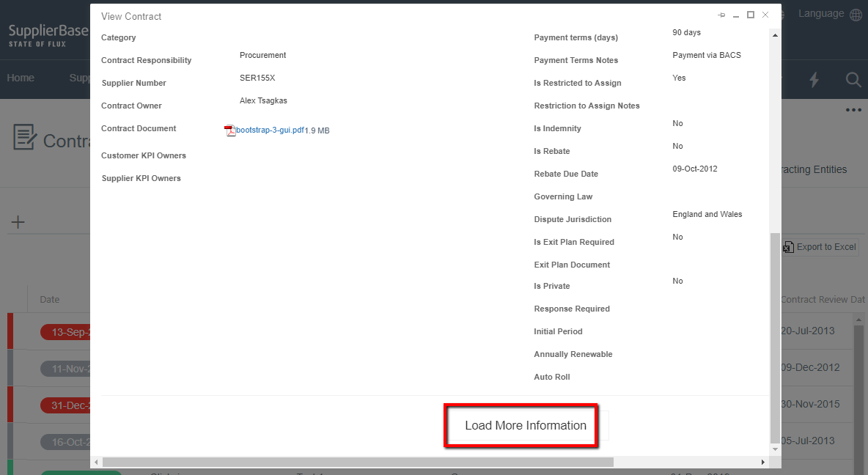The height and width of the screenshot is (475, 868).
Task: Click the lightning bolt icon in the navbar
Action: [x=814, y=80]
